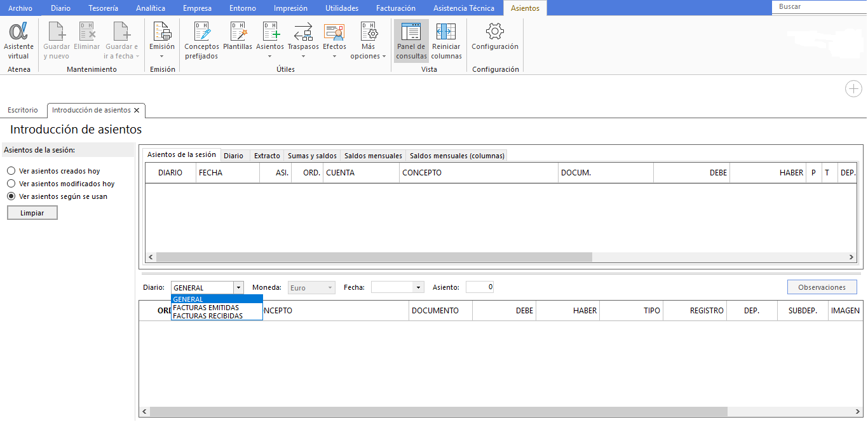Open the Archivo menu
Screen dimensions: 868x422
tap(20, 8)
